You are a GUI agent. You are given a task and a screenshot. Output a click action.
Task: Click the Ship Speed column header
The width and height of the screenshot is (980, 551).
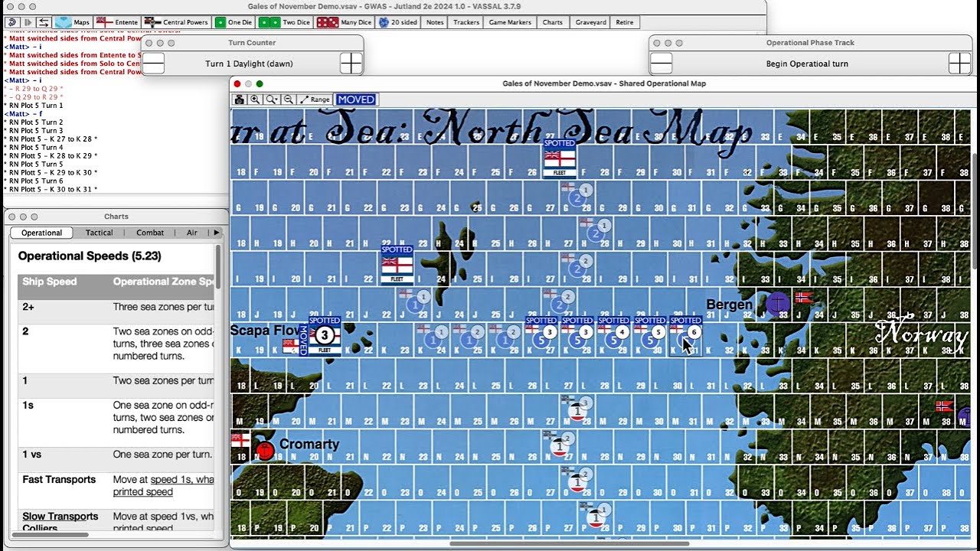[x=50, y=282]
